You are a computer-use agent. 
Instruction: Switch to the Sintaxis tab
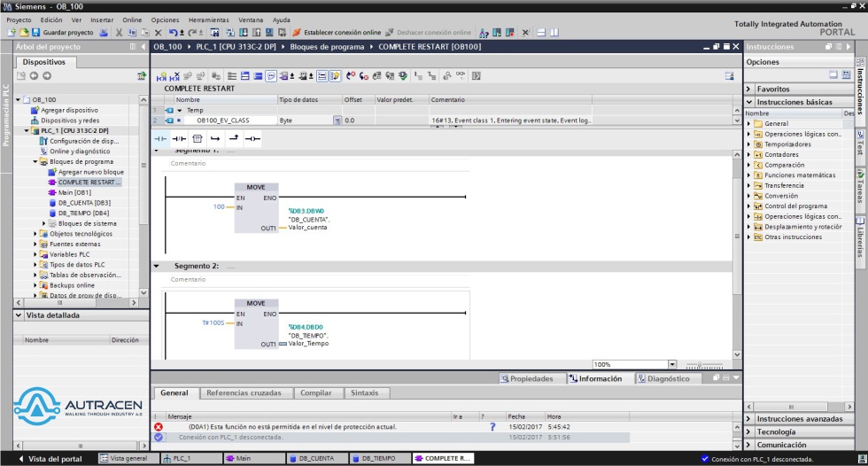[364, 393]
